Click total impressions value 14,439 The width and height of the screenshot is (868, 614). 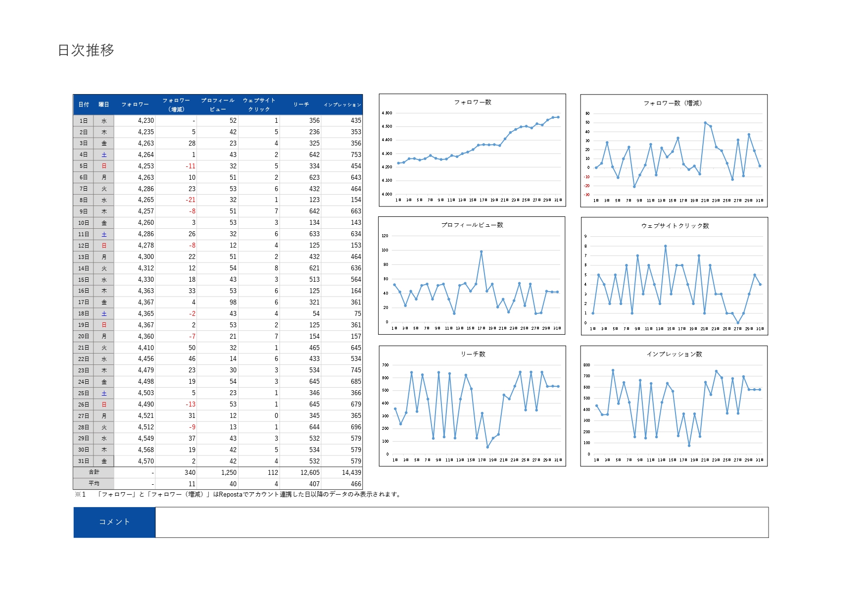point(351,472)
